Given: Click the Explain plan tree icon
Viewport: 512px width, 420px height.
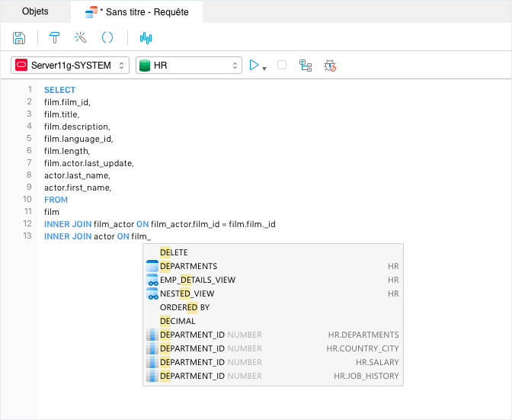Looking at the screenshot, I should [x=306, y=66].
